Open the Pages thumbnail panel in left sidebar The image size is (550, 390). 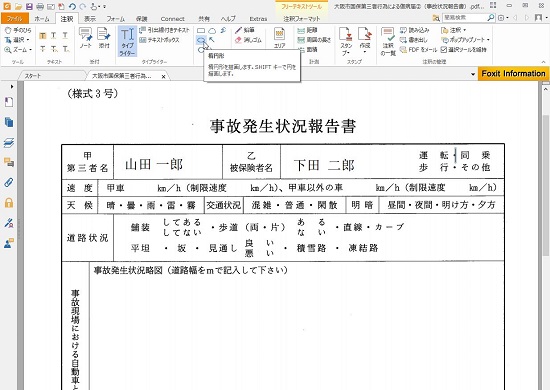[9, 122]
